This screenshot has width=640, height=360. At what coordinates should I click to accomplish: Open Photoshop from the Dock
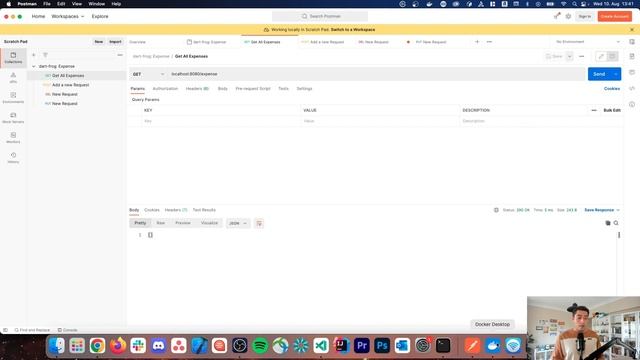(x=382, y=346)
